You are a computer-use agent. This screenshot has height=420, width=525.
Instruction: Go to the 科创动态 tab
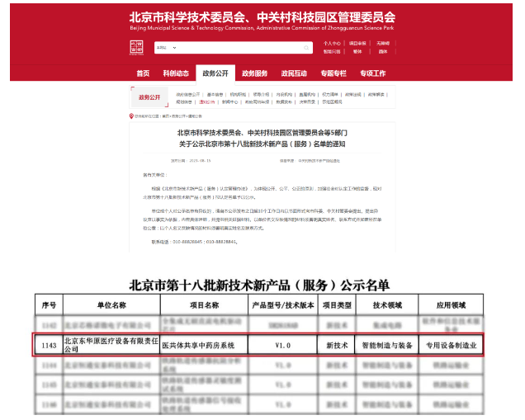[x=176, y=73]
